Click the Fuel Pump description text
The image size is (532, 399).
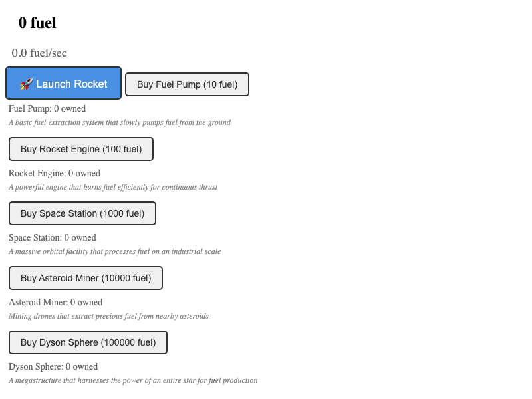[x=120, y=122]
